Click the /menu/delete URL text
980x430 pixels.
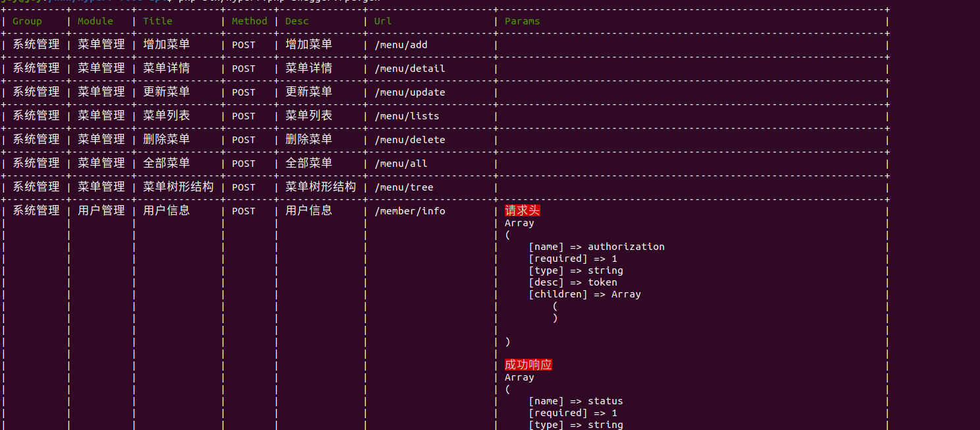(x=409, y=140)
